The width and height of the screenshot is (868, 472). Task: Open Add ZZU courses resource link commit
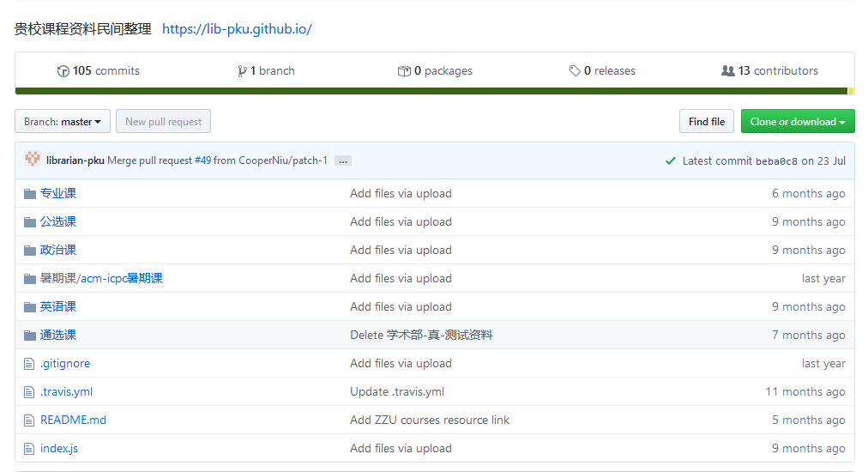pyautogui.click(x=430, y=420)
